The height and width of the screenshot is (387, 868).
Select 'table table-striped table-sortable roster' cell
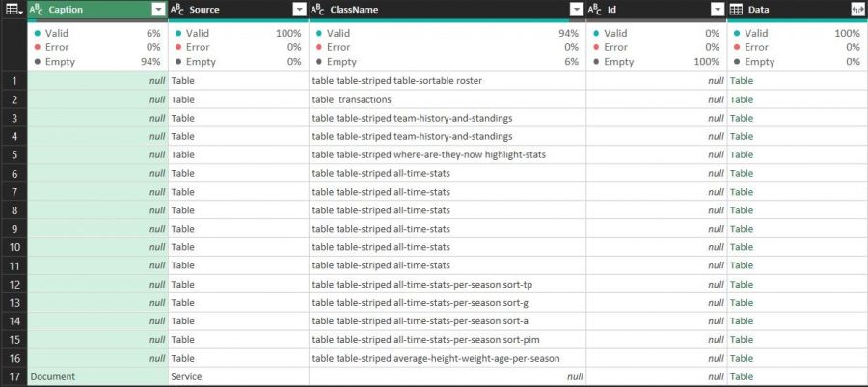pos(448,81)
